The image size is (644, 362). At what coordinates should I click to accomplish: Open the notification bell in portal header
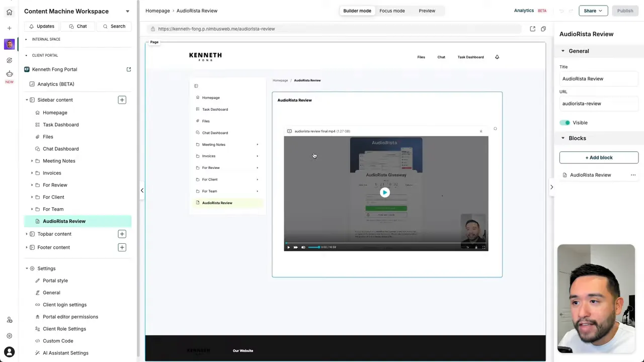point(497,57)
